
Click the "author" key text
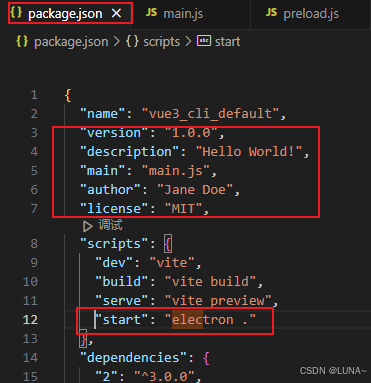coord(110,190)
